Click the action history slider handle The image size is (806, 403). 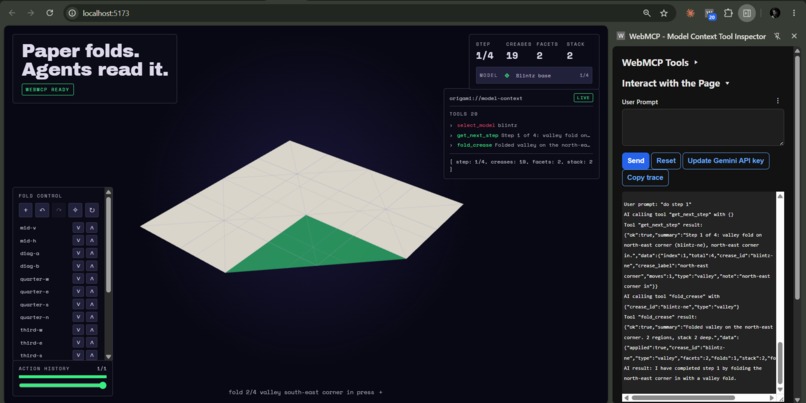point(103,385)
